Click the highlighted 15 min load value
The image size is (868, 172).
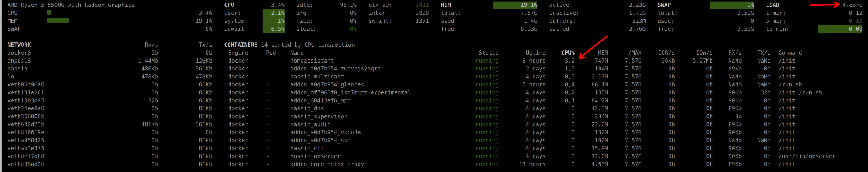(840, 29)
